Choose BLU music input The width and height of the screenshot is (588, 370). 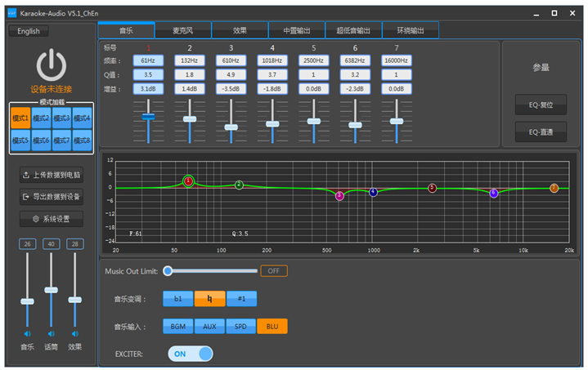click(272, 326)
